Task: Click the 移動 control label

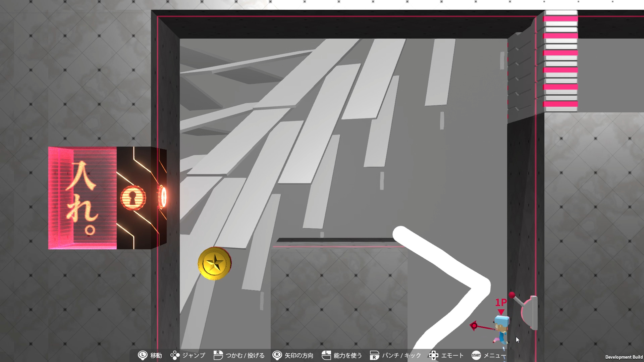Action: pyautogui.click(x=156, y=356)
